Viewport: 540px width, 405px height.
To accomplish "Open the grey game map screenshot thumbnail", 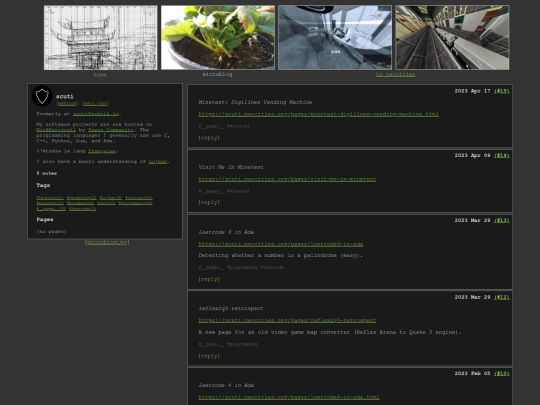I will pos(335,38).
